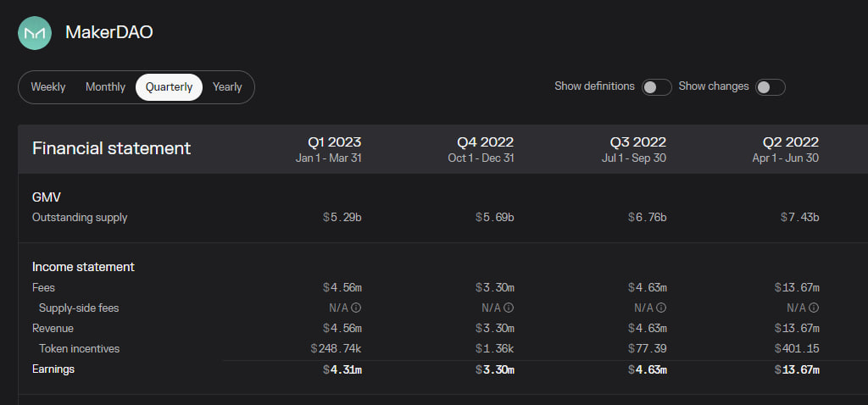Image resolution: width=868 pixels, height=405 pixels.
Task: Switch to the Weekly period tab
Action: [x=48, y=87]
